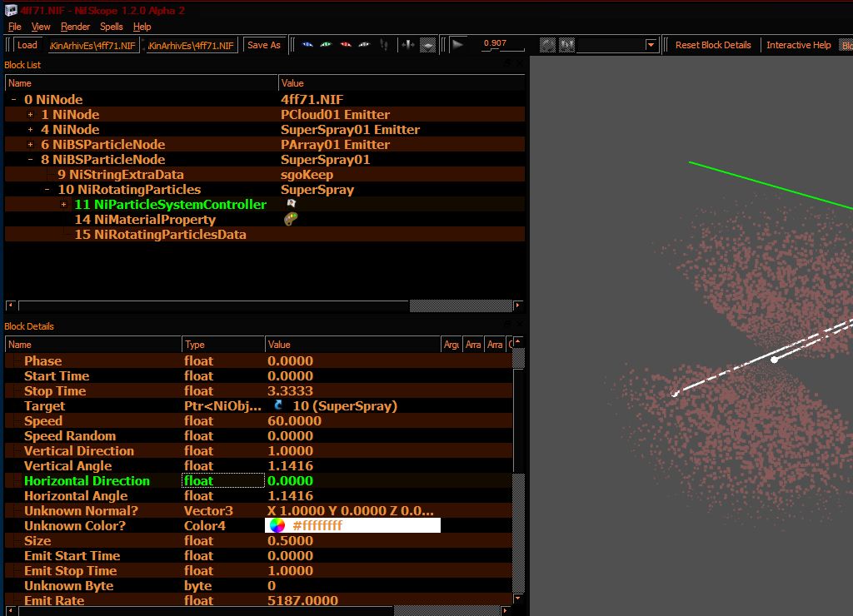853x616 pixels.
Task: Click the flip axes arrows icon
Action: (408, 45)
